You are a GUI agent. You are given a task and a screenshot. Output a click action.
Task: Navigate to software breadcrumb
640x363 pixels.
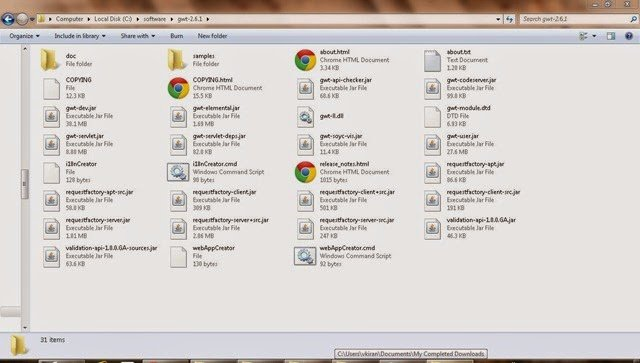[x=154, y=19]
